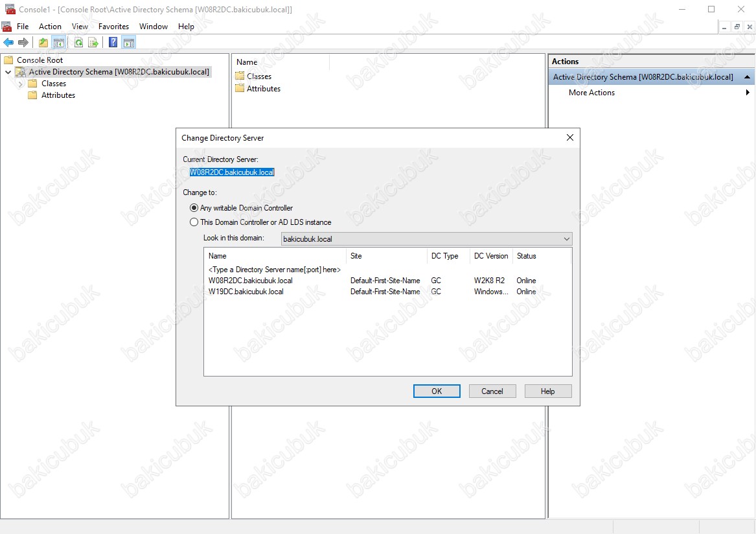
Task: Click More Actions in Actions pane
Action: pyautogui.click(x=591, y=93)
